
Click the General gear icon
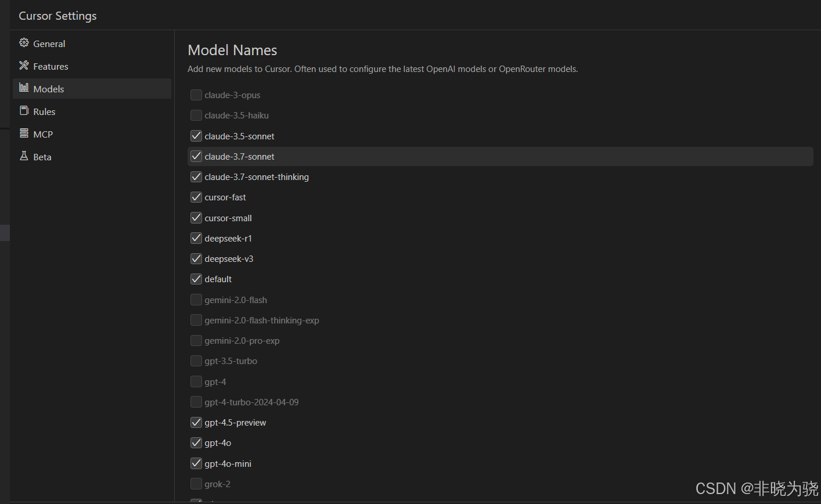[24, 43]
